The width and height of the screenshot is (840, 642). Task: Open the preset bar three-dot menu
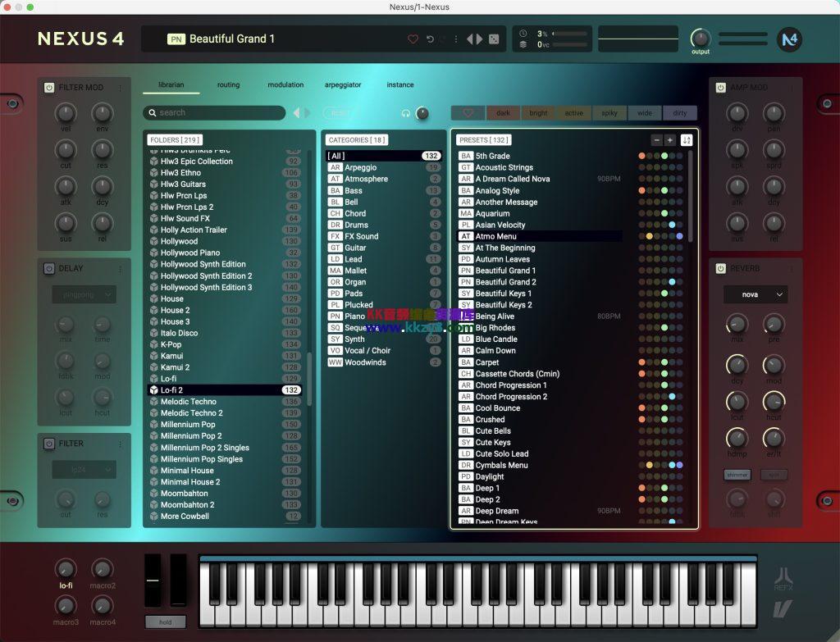click(x=456, y=39)
